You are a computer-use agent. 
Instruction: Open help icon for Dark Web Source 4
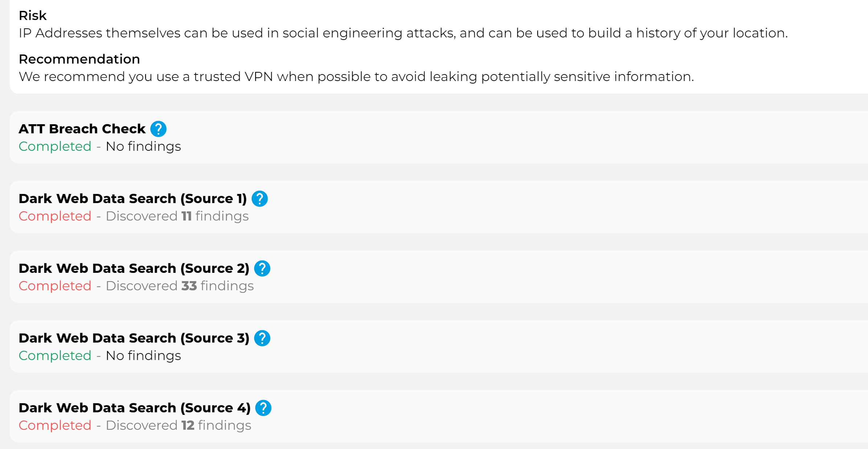pos(263,408)
